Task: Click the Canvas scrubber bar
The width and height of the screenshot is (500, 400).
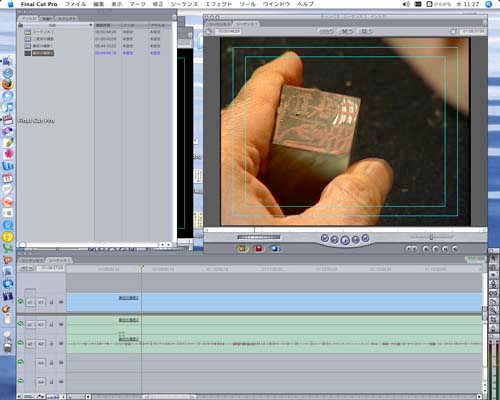Action: pyautogui.click(x=345, y=230)
